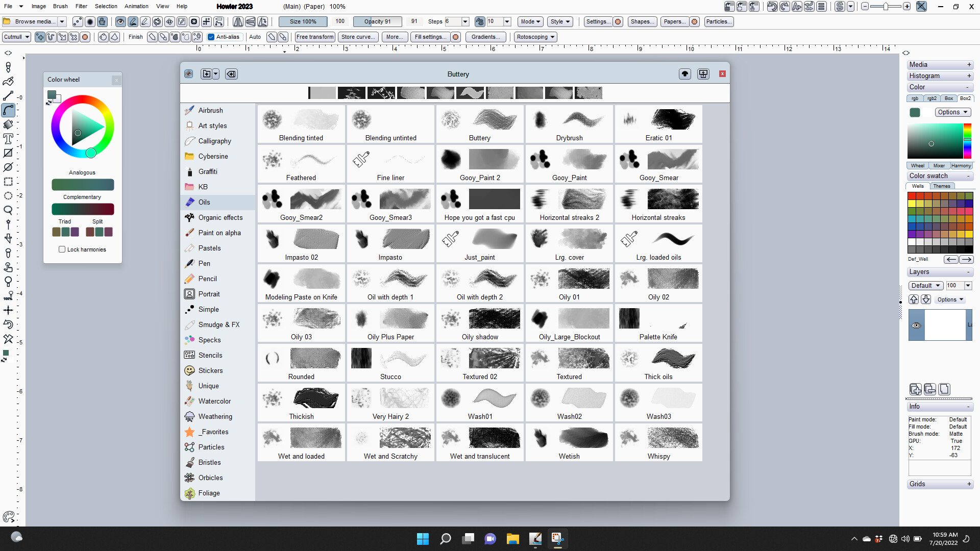Select the Watercolor brush category

pyautogui.click(x=213, y=401)
